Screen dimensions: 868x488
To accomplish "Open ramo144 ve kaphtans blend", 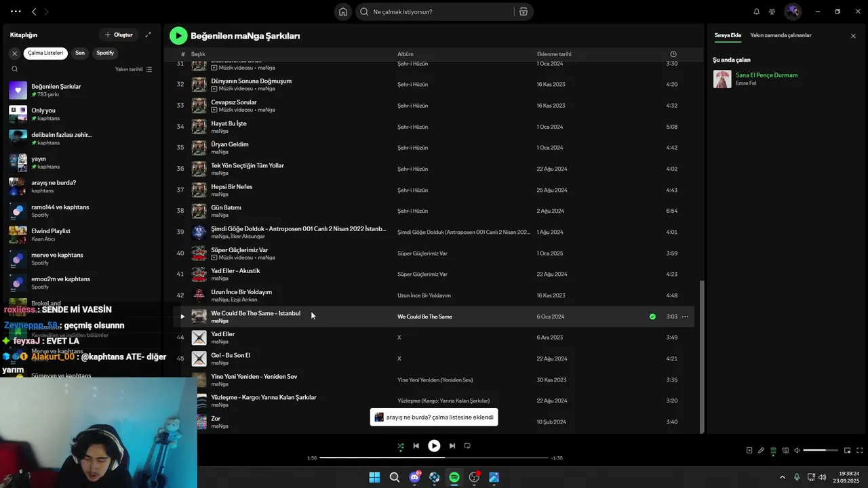I will [x=81, y=211].
